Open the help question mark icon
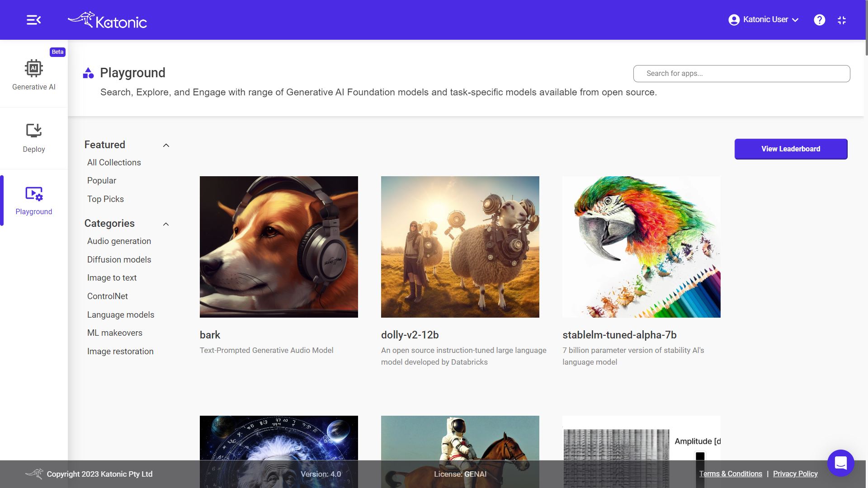This screenshot has width=868, height=488. pos(819,20)
